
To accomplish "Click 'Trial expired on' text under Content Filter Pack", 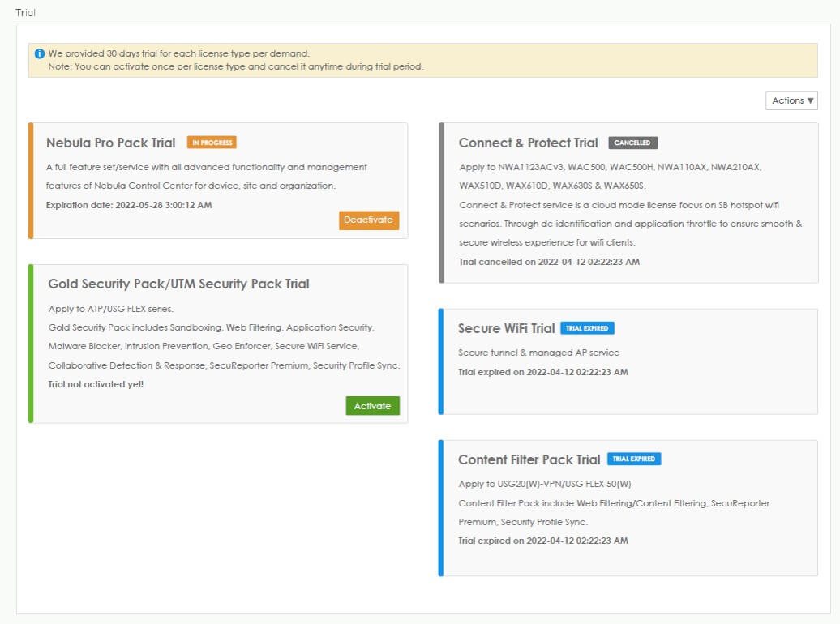I will coord(543,541).
